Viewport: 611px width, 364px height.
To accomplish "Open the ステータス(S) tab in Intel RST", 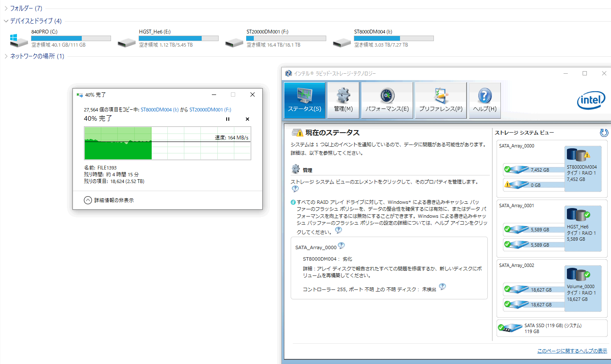I will coord(305,100).
